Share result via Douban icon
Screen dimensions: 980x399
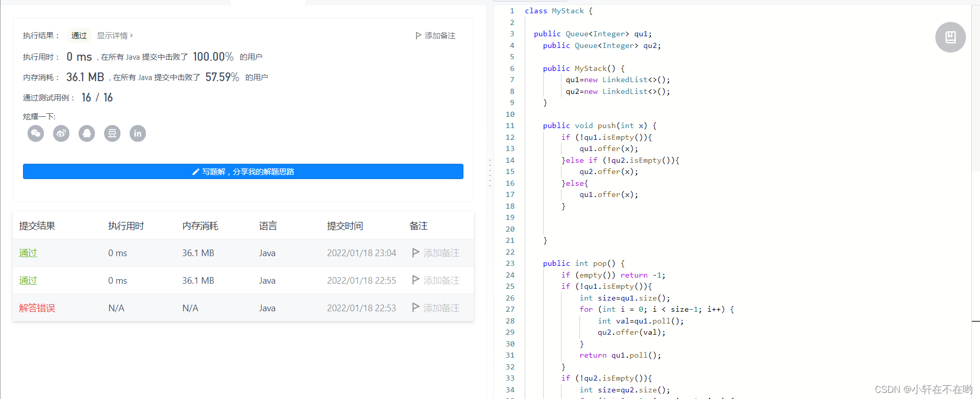[112, 134]
